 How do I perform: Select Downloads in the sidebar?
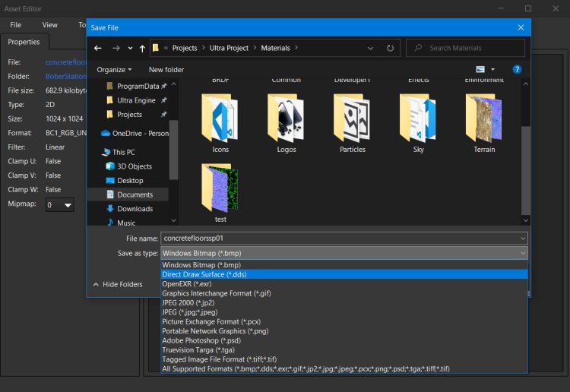point(135,209)
